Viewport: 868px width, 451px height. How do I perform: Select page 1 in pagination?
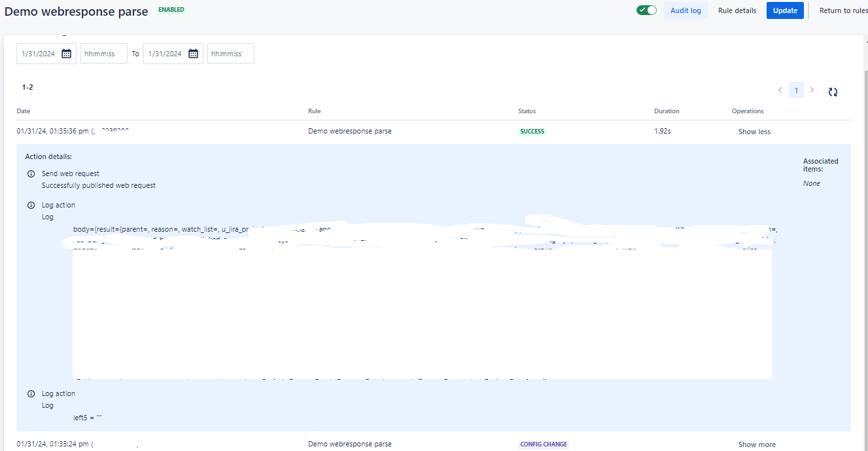coord(796,90)
